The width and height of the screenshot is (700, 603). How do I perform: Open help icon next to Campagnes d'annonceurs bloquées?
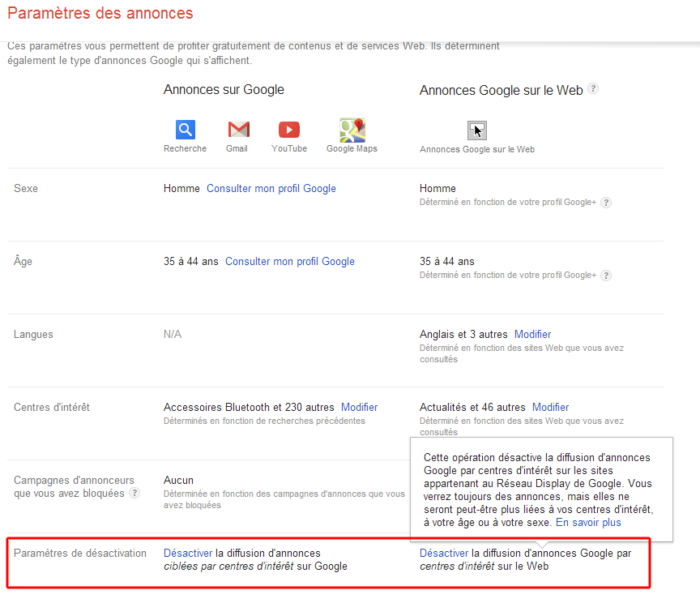click(x=134, y=493)
